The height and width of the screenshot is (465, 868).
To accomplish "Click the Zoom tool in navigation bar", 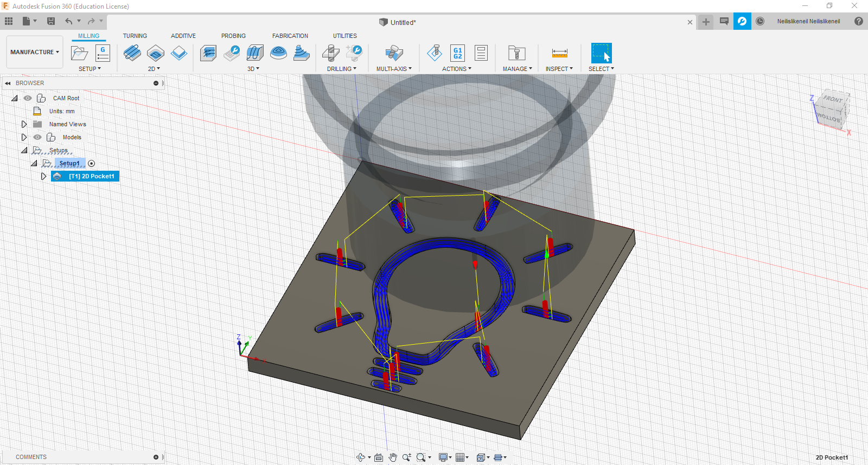I will 406,457.
